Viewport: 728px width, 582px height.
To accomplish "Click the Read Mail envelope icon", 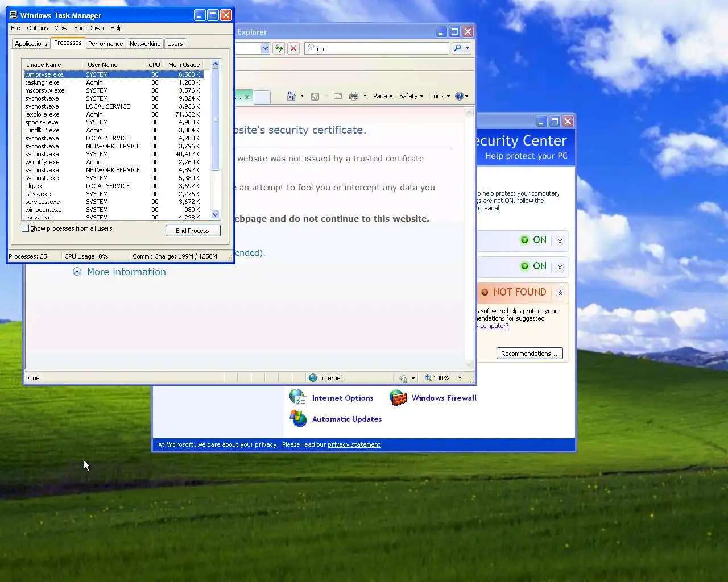I will tap(338, 96).
